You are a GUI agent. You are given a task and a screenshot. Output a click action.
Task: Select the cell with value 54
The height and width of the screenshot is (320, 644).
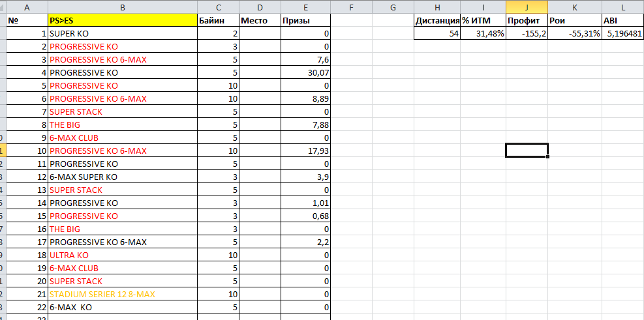[437, 34]
